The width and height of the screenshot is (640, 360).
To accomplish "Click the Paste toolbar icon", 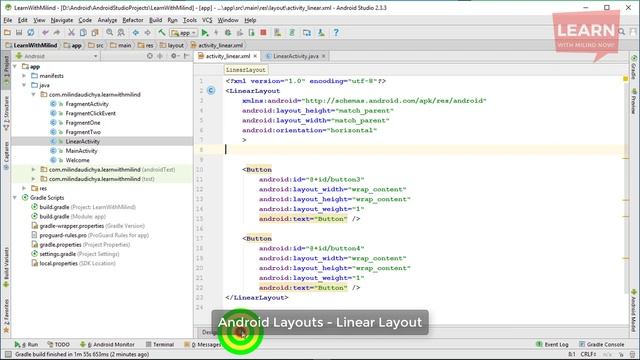I will [x=95, y=33].
